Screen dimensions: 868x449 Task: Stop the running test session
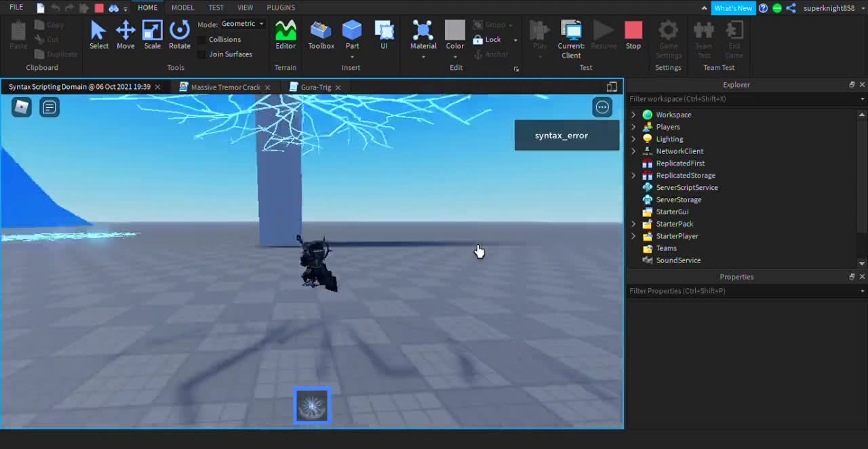[x=633, y=35]
